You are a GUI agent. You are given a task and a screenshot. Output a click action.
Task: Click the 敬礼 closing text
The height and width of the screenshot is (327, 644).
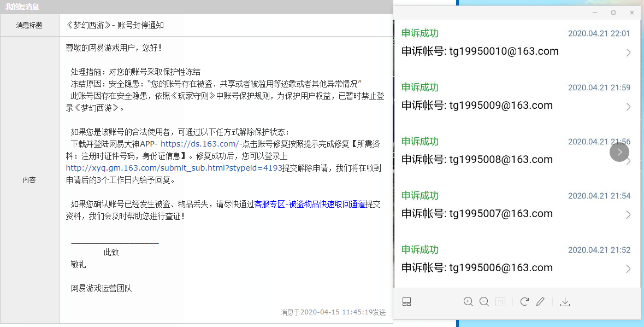click(79, 265)
